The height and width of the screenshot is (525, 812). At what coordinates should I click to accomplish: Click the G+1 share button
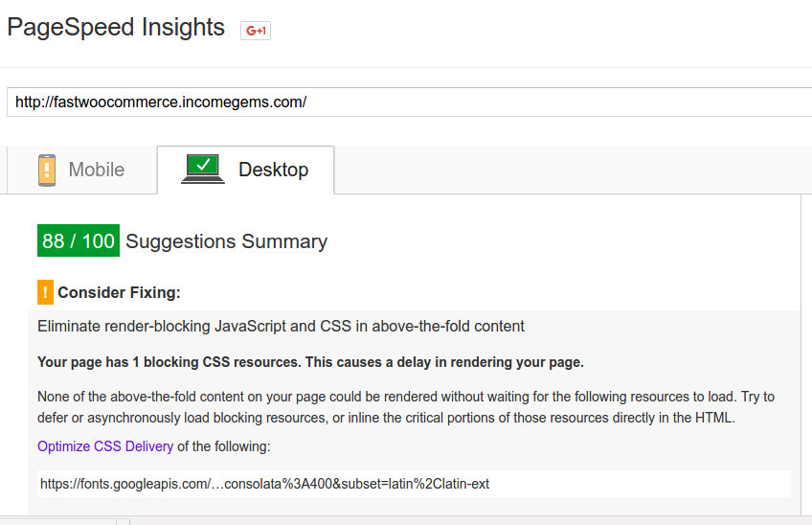click(256, 31)
